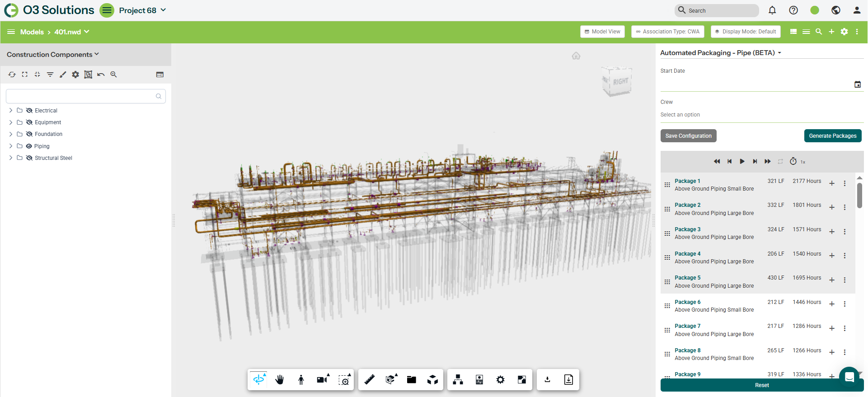Open the properties panel icon
The width and height of the screenshot is (868, 397).
coord(479,380)
